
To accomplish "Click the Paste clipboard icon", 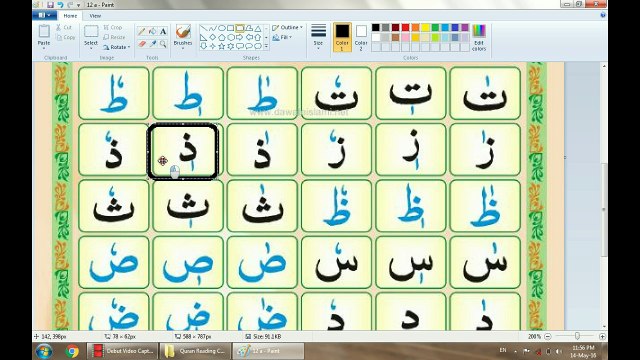I will click(x=44, y=31).
